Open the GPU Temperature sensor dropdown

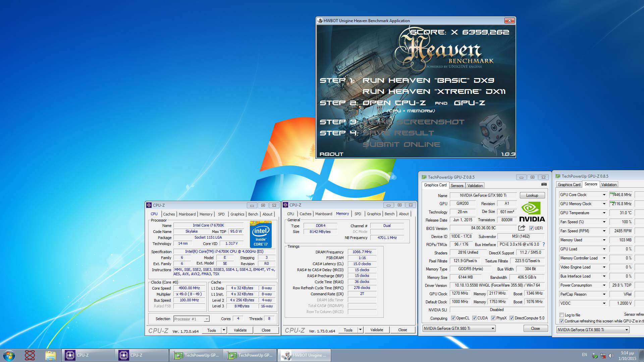click(604, 213)
